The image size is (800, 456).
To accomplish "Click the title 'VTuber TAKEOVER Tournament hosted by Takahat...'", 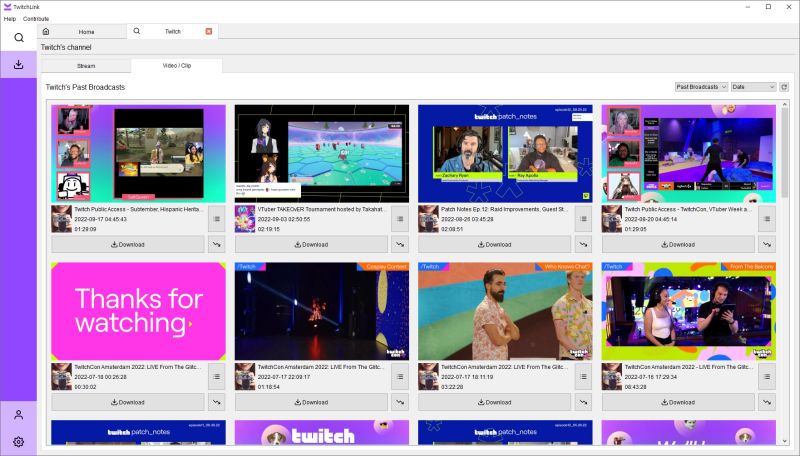I will coord(322,209).
